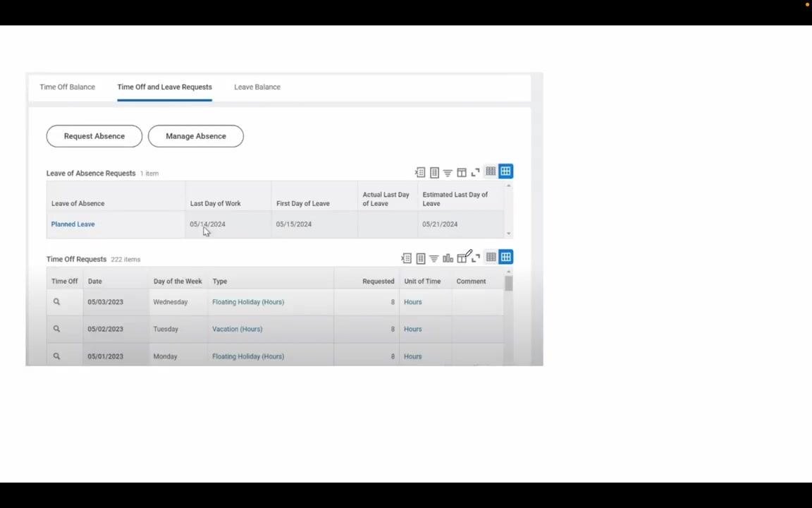Click the Request Absence button
The width and height of the screenshot is (812, 508).
(94, 136)
